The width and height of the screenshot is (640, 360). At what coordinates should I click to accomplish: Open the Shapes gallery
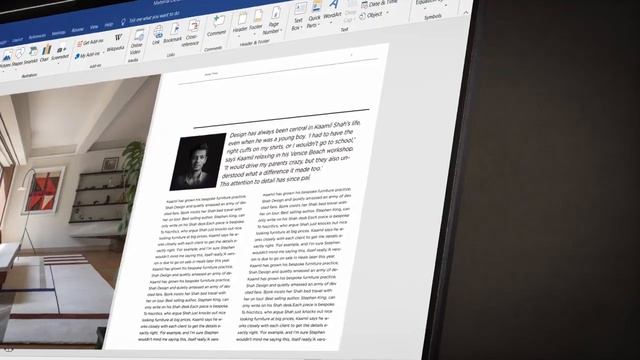click(18, 58)
